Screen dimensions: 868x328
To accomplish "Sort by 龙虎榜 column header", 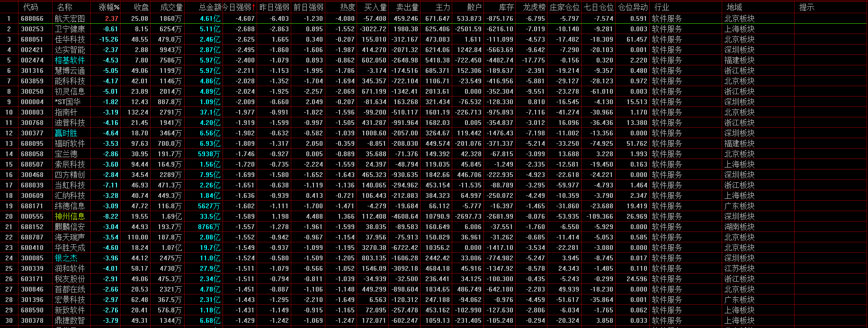I will [534, 7].
